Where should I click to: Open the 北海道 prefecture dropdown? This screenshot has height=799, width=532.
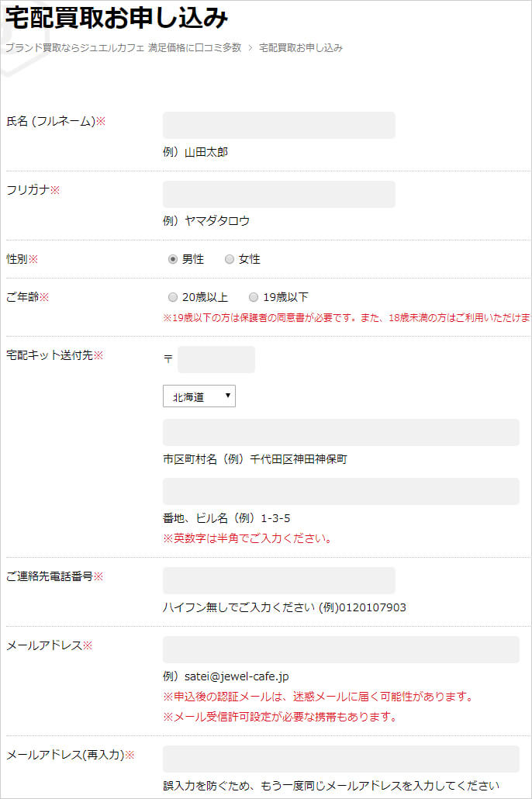pos(199,396)
